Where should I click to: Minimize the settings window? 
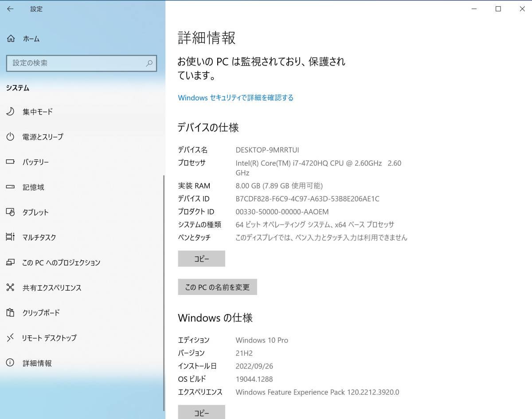tap(474, 9)
